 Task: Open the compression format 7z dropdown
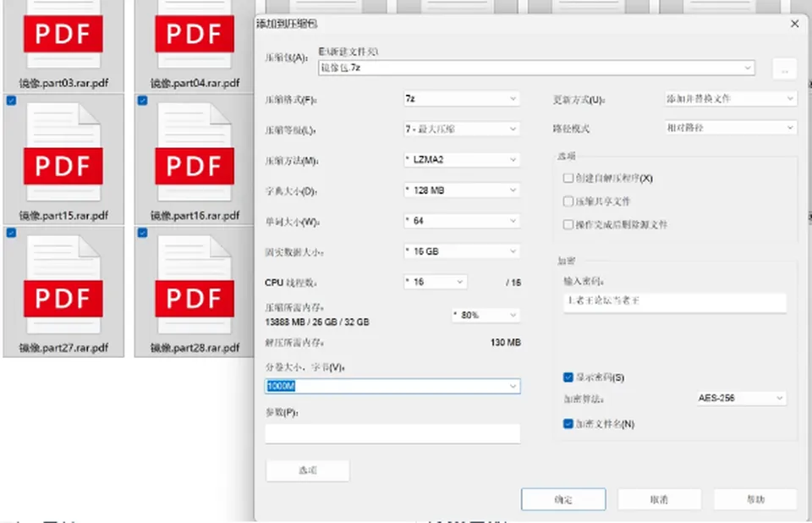pyautogui.click(x=462, y=98)
